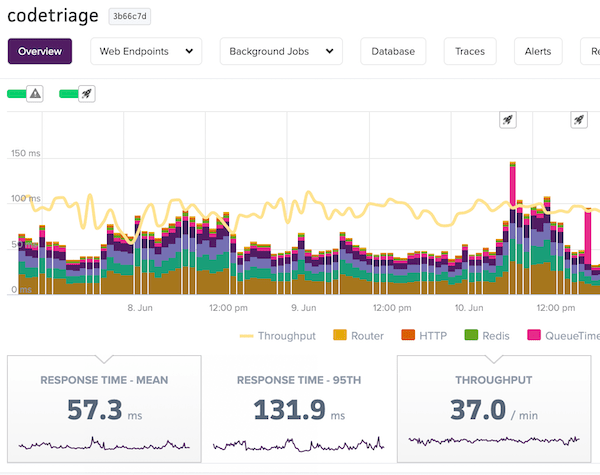The width and height of the screenshot is (600, 475).
Task: Click the alert warning triangle icon
Action: (35, 94)
